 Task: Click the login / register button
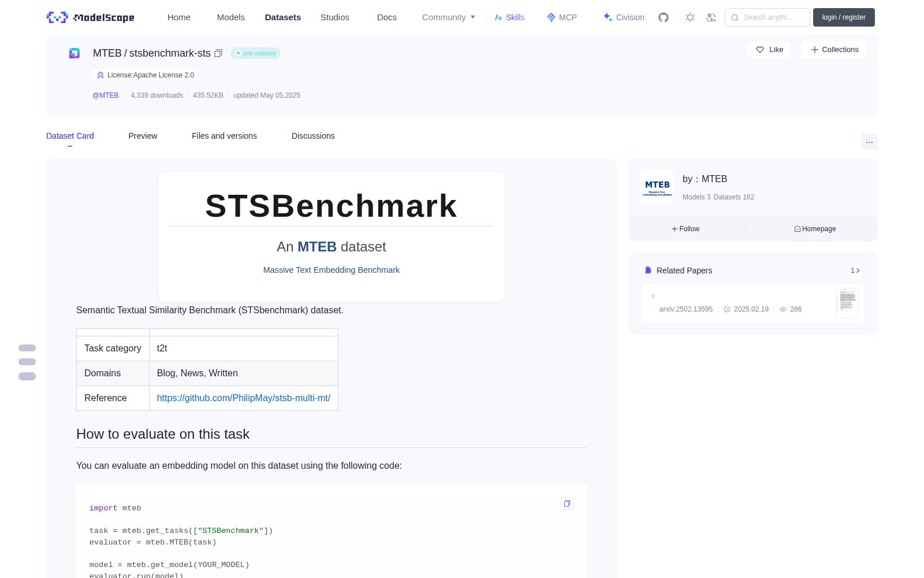click(x=844, y=17)
